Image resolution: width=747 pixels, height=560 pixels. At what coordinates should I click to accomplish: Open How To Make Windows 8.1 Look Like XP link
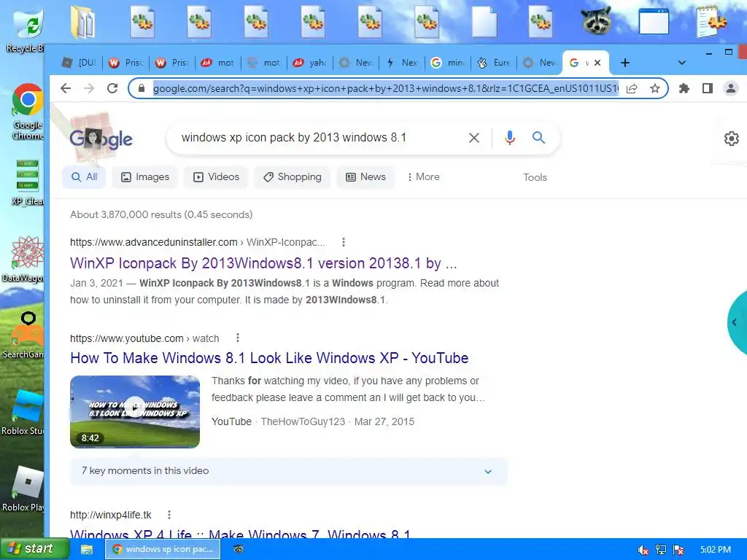point(269,358)
